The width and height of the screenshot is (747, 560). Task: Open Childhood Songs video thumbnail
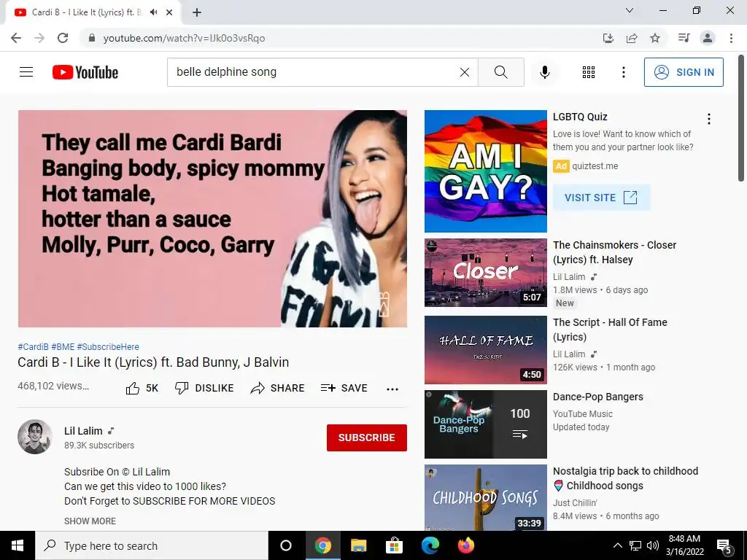pyautogui.click(x=485, y=497)
